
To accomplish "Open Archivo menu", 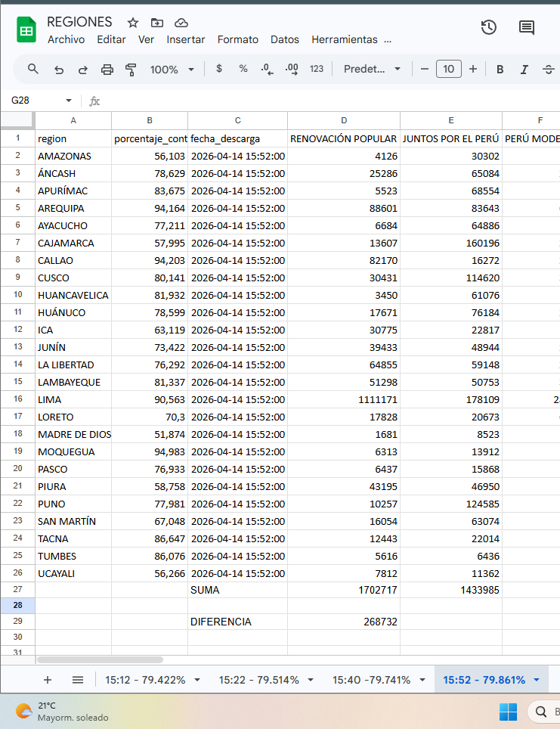I will [x=66, y=39].
